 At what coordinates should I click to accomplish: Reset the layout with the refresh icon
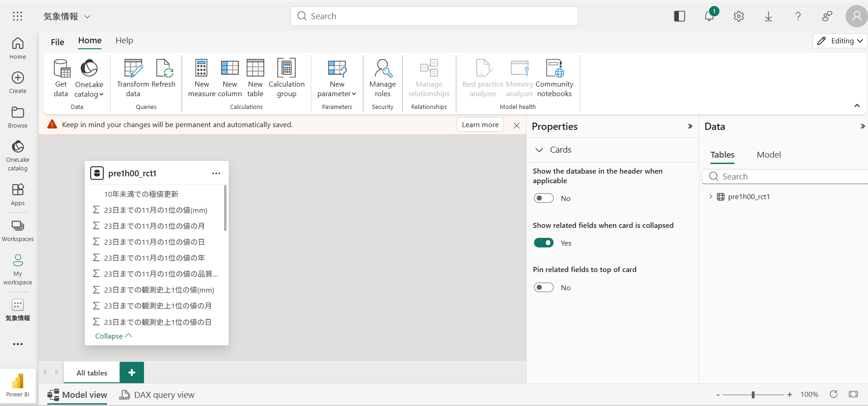click(x=833, y=394)
